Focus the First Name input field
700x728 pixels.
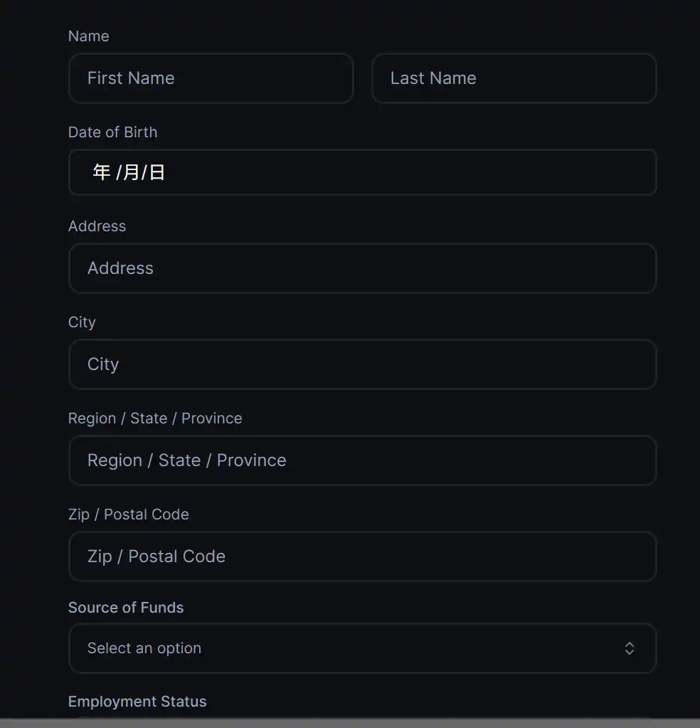point(211,78)
